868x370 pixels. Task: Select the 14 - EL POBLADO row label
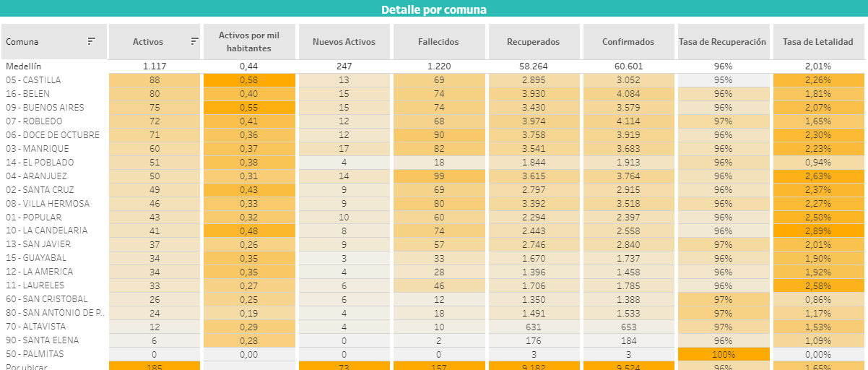[x=40, y=163]
